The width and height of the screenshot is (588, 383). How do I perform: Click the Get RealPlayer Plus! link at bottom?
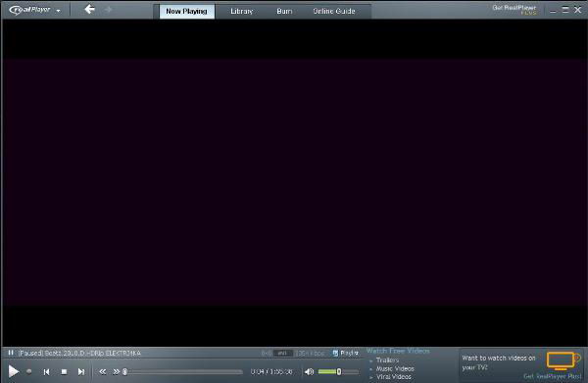(x=553, y=376)
